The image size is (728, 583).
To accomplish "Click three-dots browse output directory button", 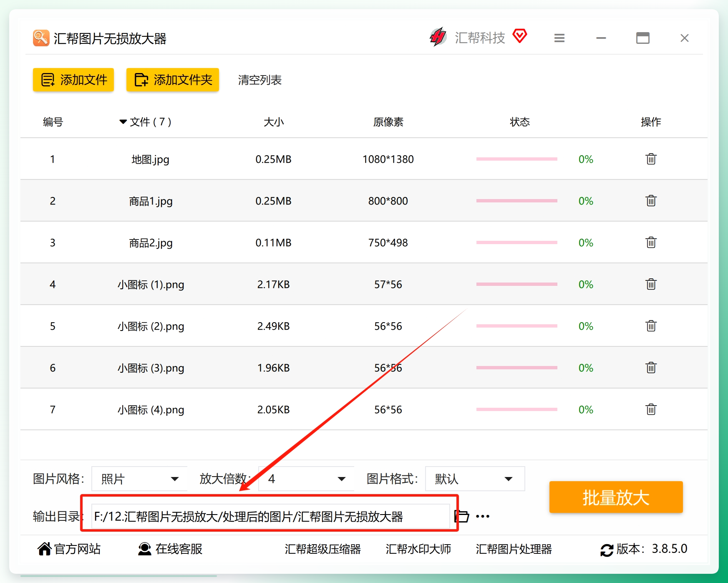I will [x=483, y=517].
